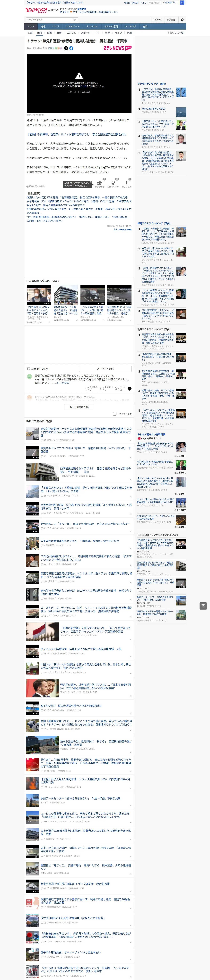Select the 科学 category
The image size is (210, 980).
click(107, 33)
